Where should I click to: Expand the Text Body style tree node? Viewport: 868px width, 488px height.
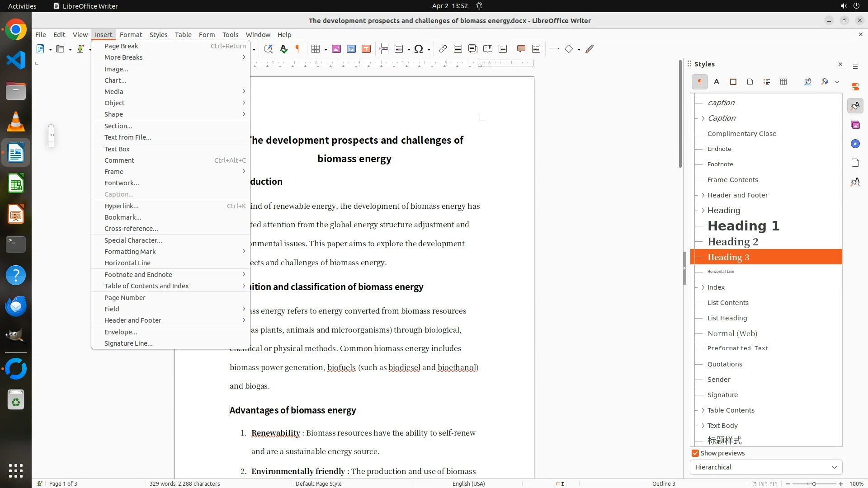coord(703,426)
